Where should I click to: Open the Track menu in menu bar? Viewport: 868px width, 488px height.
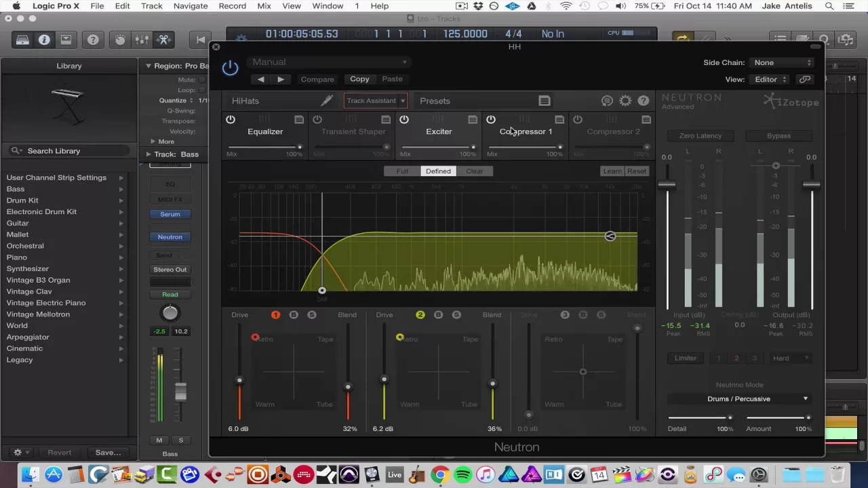pyautogui.click(x=152, y=6)
